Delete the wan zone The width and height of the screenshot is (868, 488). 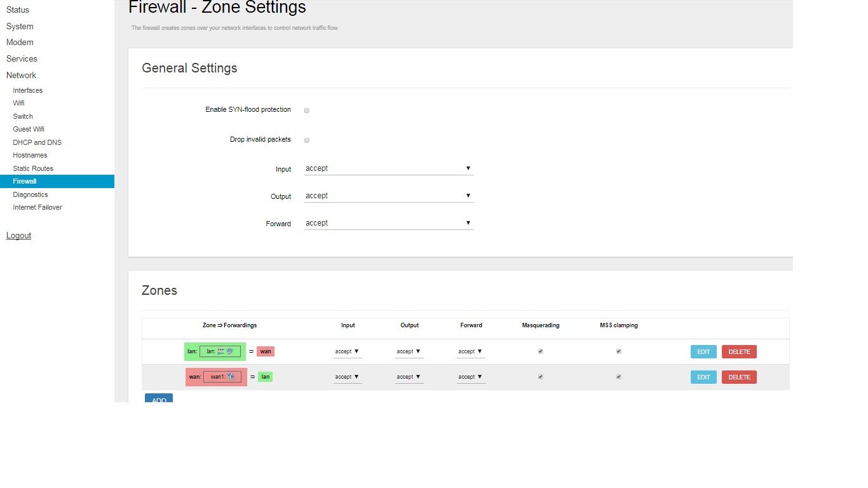tap(739, 377)
